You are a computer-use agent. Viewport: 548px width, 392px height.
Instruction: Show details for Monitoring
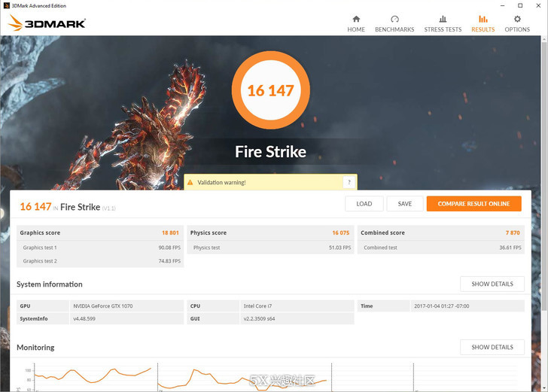click(492, 348)
